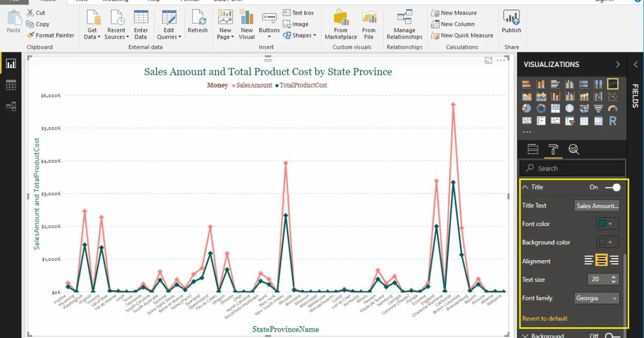Select the treemap visualization icon
The width and height of the screenshot is (644, 338).
click(555, 107)
